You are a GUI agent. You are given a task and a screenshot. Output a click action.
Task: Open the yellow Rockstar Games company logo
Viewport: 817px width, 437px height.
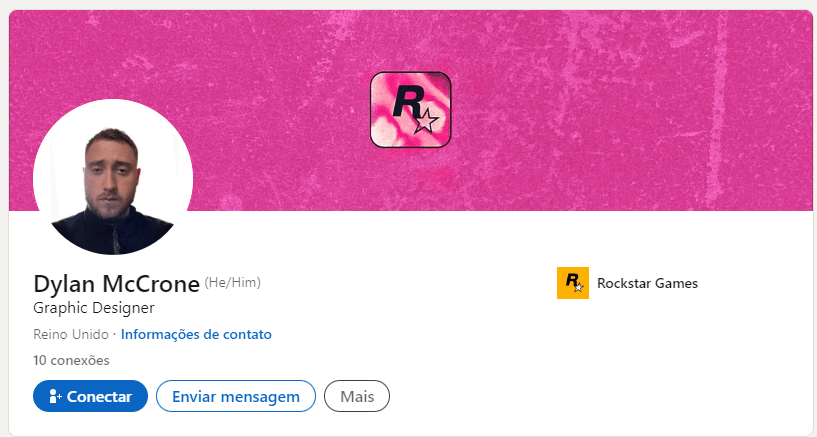(x=573, y=283)
